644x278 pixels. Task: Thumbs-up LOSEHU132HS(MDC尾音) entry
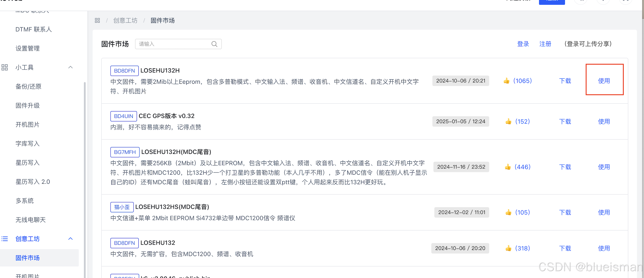click(x=508, y=212)
